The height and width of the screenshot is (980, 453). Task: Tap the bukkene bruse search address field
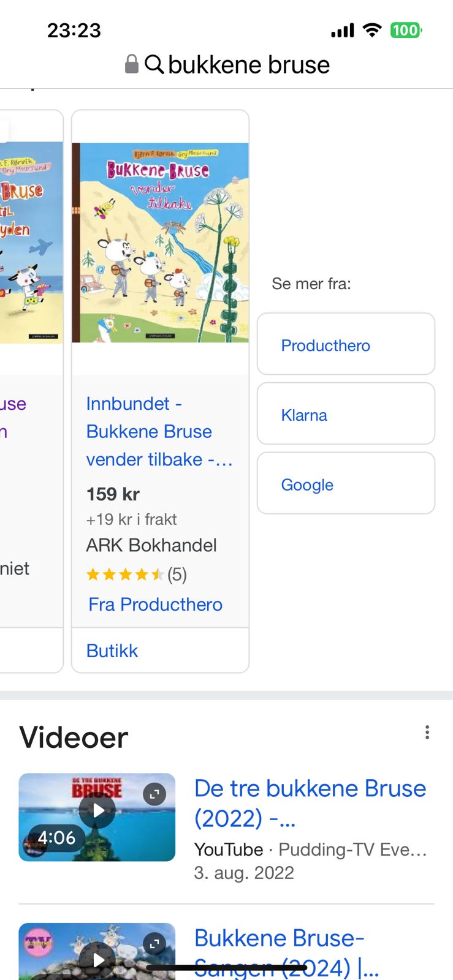click(248, 65)
